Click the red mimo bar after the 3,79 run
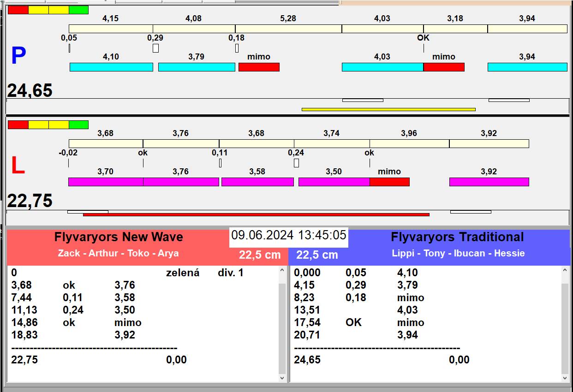 [259, 67]
